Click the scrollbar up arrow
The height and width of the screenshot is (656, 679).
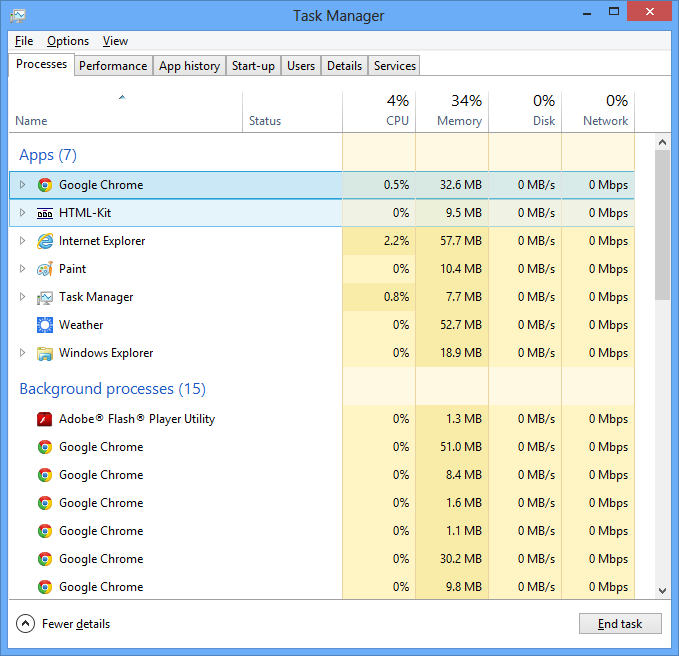662,142
